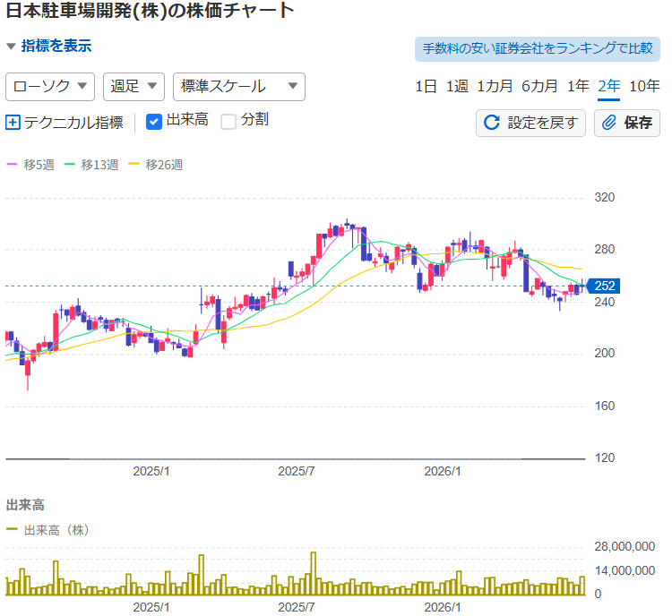Select the 1週 time range
This screenshot has height=616, width=672.
coord(457,87)
